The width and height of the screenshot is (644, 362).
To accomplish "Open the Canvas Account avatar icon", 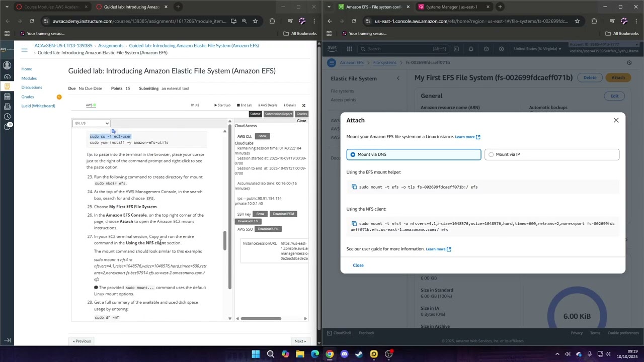I will [7, 65].
